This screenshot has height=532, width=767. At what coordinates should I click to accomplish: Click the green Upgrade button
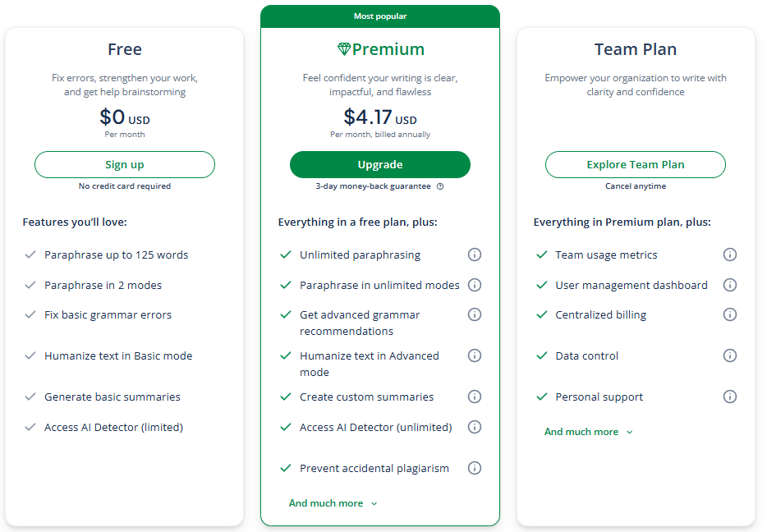380,164
